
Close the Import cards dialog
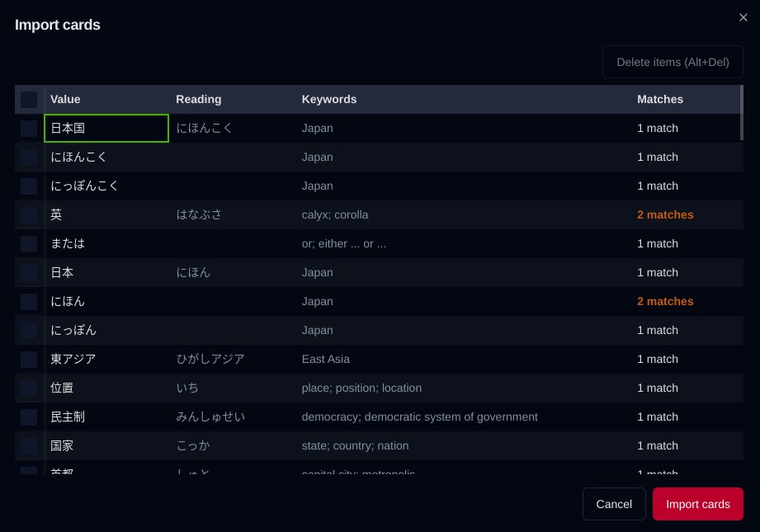[x=743, y=17]
